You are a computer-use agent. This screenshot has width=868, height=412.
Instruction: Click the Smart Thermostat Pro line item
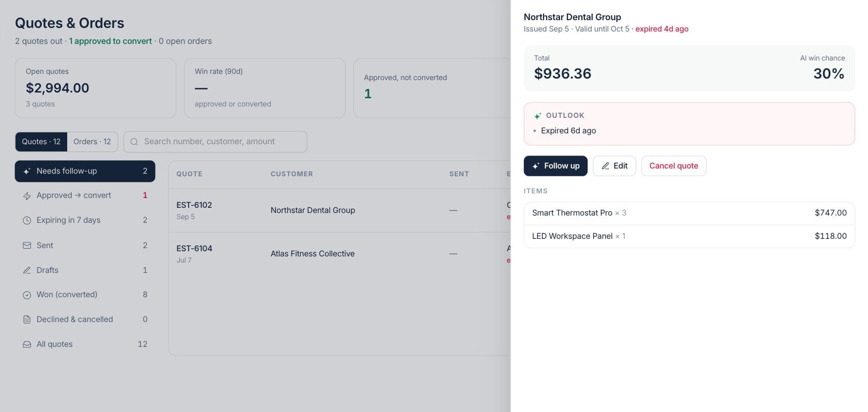point(689,213)
